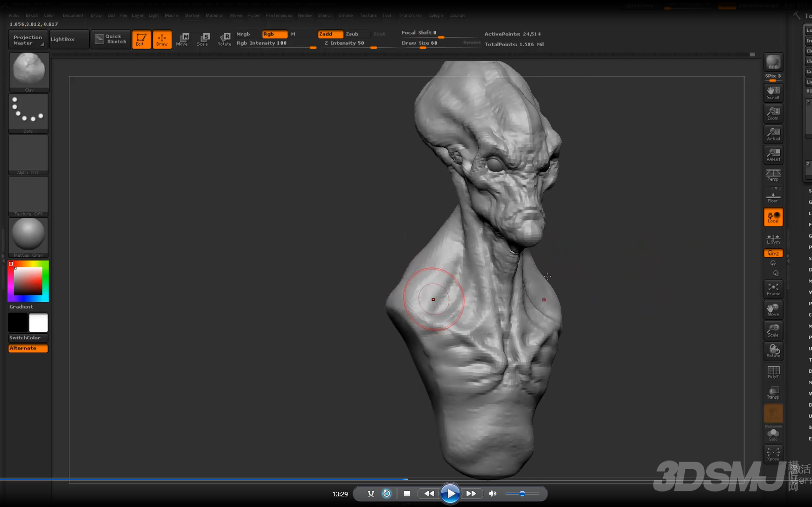The height and width of the screenshot is (507, 812).
Task: Toggle the Rgb button
Action: click(275, 34)
